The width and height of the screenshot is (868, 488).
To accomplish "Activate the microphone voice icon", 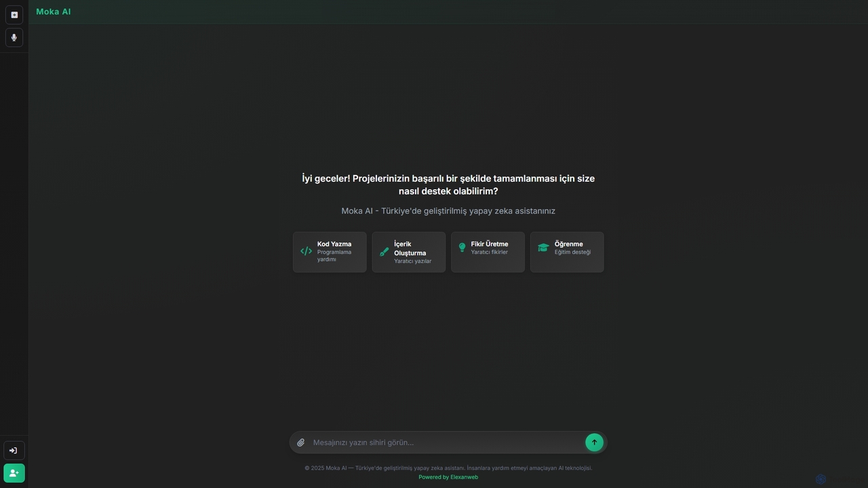I will (x=14, y=38).
